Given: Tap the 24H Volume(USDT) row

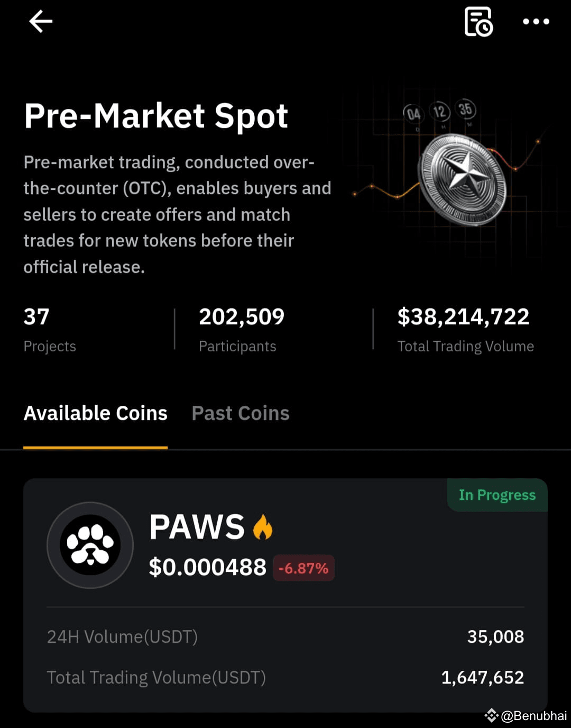Looking at the screenshot, I should (x=285, y=636).
